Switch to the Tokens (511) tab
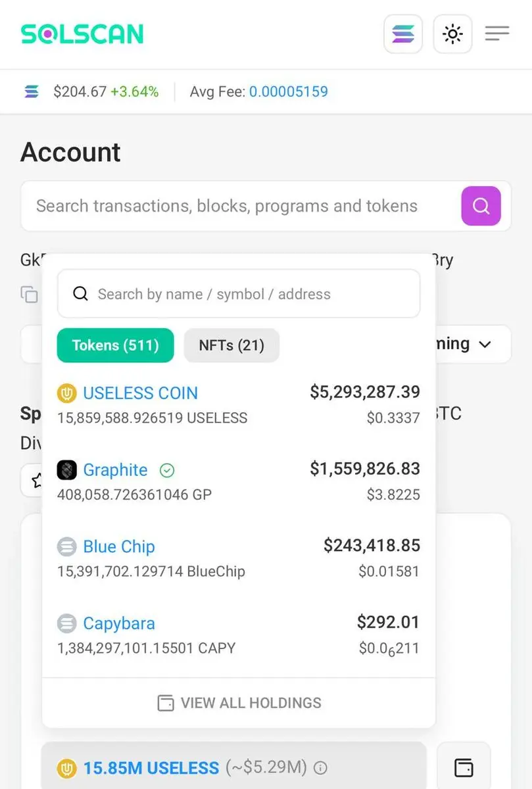Screen dimensions: 532x789 [116, 345]
